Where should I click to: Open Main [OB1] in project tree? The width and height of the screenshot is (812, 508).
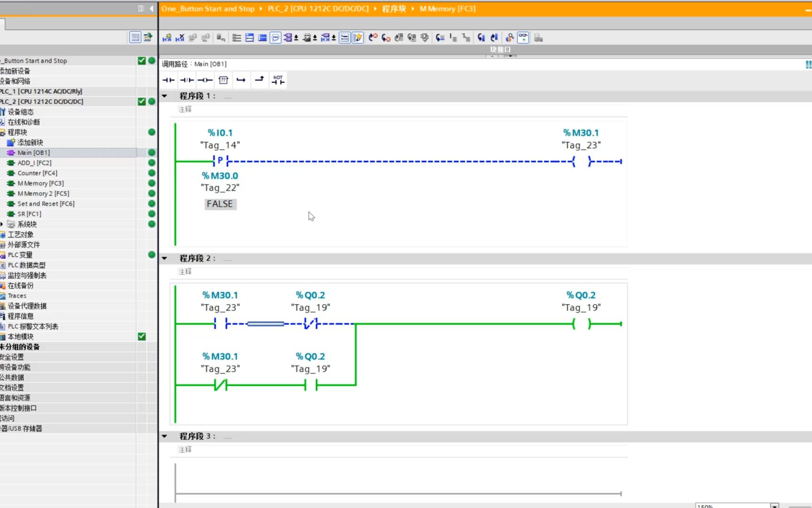(33, 152)
